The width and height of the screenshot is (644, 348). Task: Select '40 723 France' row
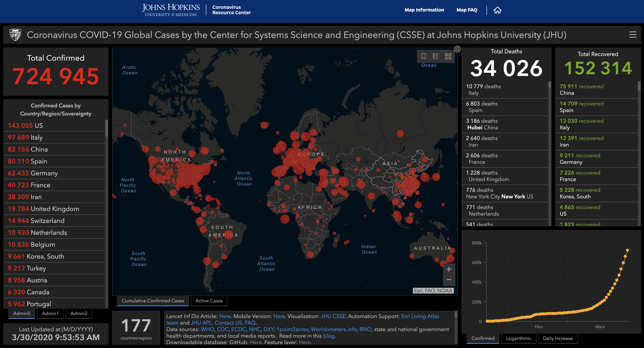click(x=55, y=185)
